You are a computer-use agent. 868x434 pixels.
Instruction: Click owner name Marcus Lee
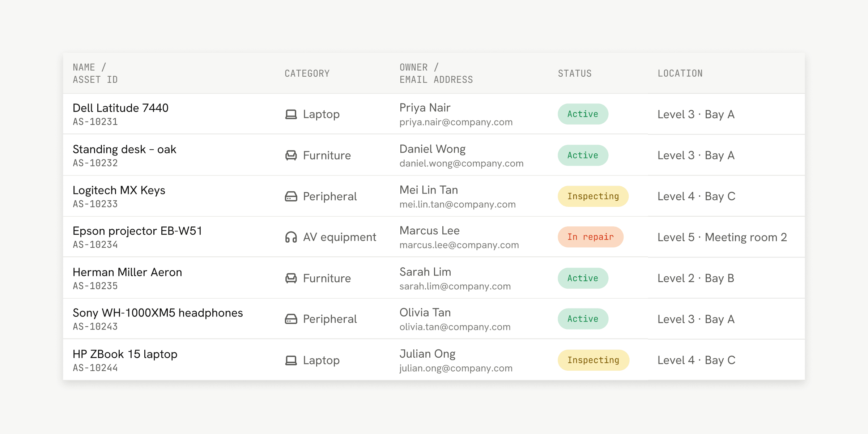430,231
